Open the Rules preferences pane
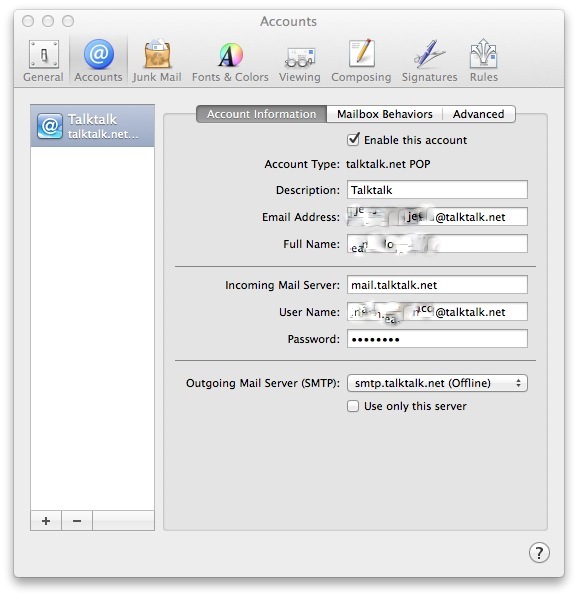This screenshot has height=597, width=578. tap(484, 61)
